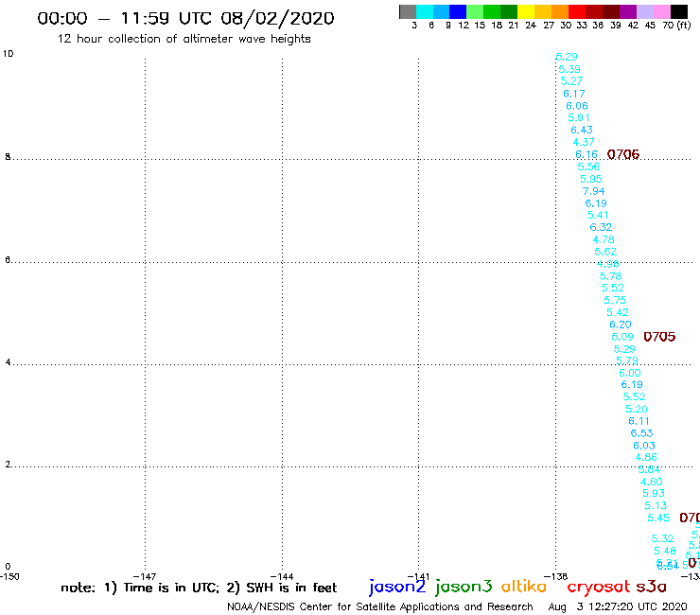700x615 pixels.
Task: Click the 6.17 wave height value
Action: coord(573,94)
